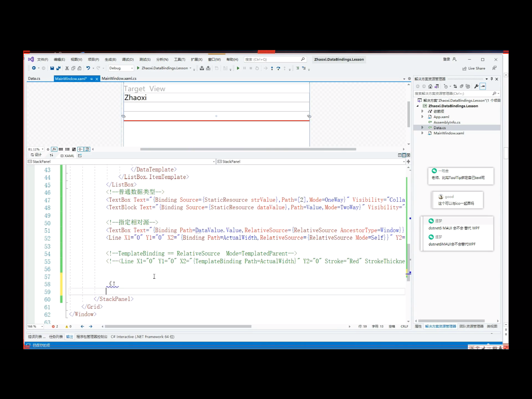Open the Debug configuration dropdown
Image resolution: width=532 pixels, height=399 pixels.
point(121,68)
